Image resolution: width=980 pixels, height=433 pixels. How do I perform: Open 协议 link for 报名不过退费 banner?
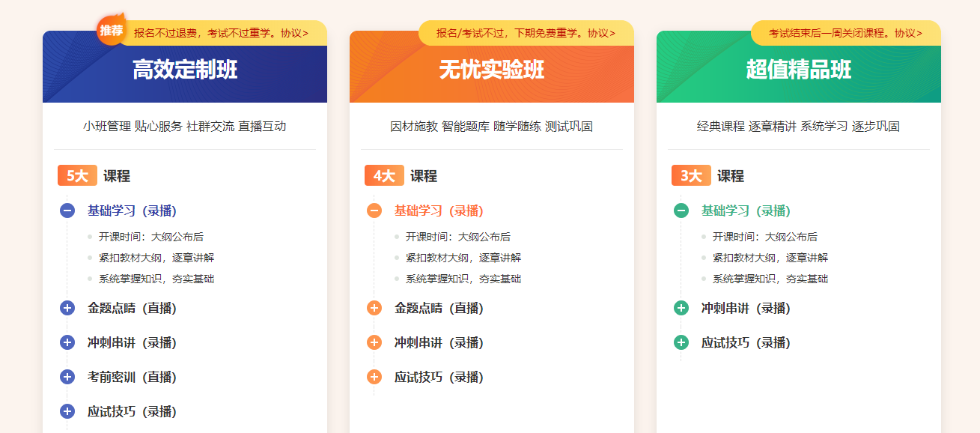(x=294, y=33)
